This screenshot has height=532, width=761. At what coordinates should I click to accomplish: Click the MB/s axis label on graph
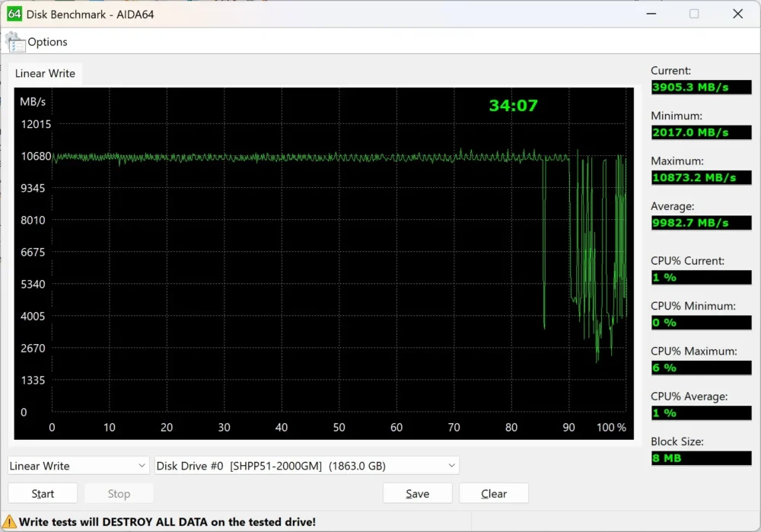tap(33, 101)
